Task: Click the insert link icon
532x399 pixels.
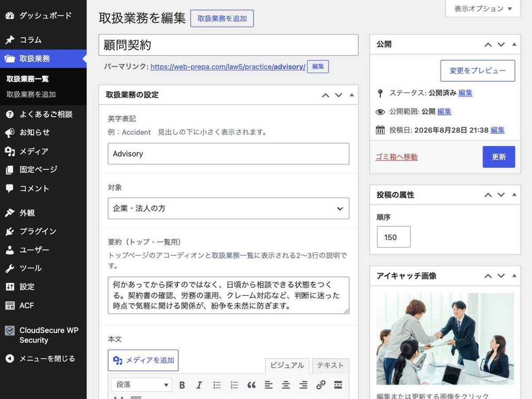Action: pos(321,385)
